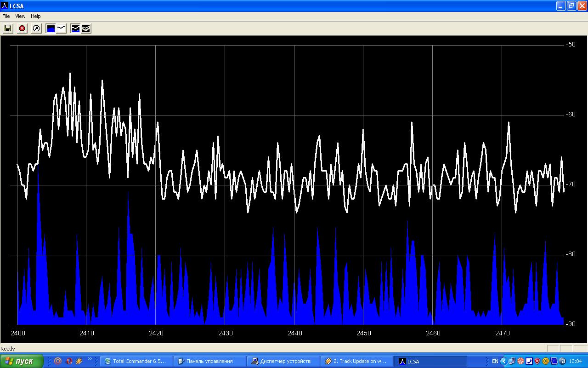The height and width of the screenshot is (368, 588).
Task: Click the 2460 frequency axis label
Action: (433, 333)
